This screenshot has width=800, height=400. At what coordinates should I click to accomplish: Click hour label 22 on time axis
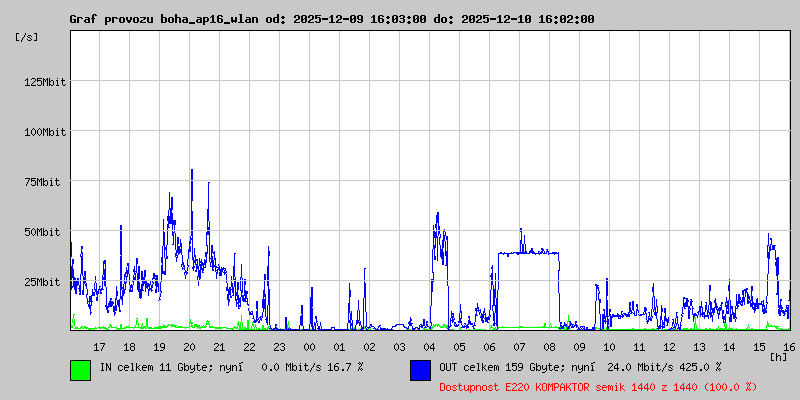(249, 347)
